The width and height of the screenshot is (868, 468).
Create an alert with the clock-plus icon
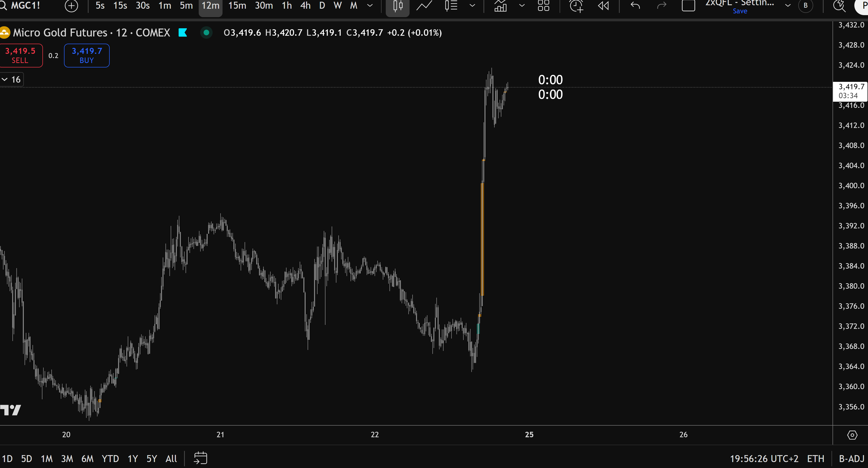click(x=576, y=6)
